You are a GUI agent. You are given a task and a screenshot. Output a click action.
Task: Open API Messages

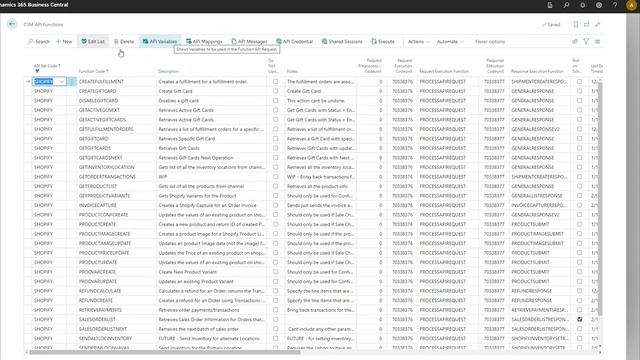click(x=249, y=42)
